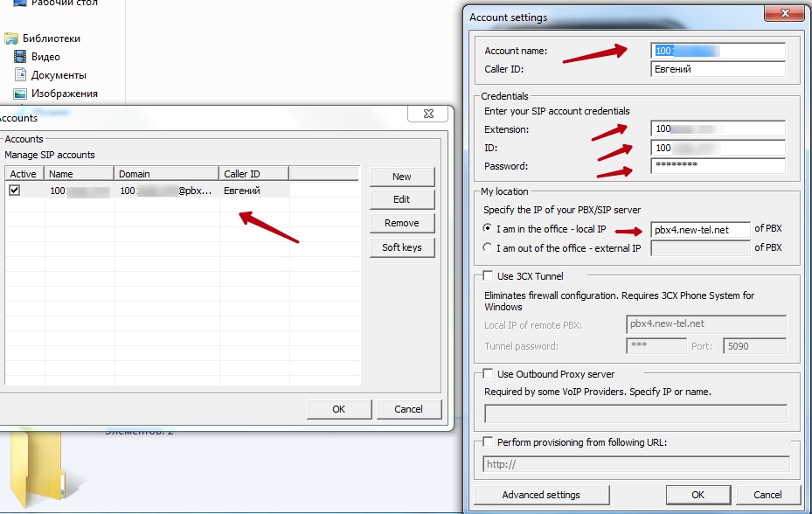Click the Video library icon

[x=21, y=57]
